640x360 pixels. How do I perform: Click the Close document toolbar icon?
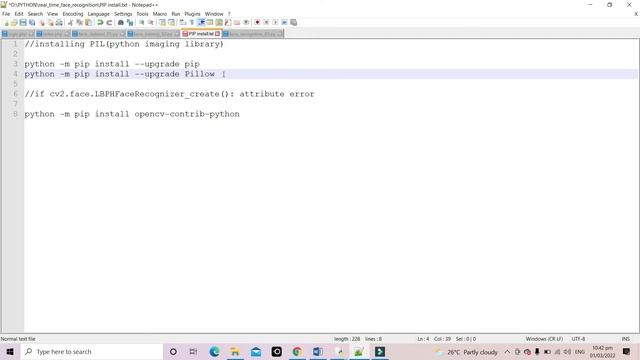point(41,22)
